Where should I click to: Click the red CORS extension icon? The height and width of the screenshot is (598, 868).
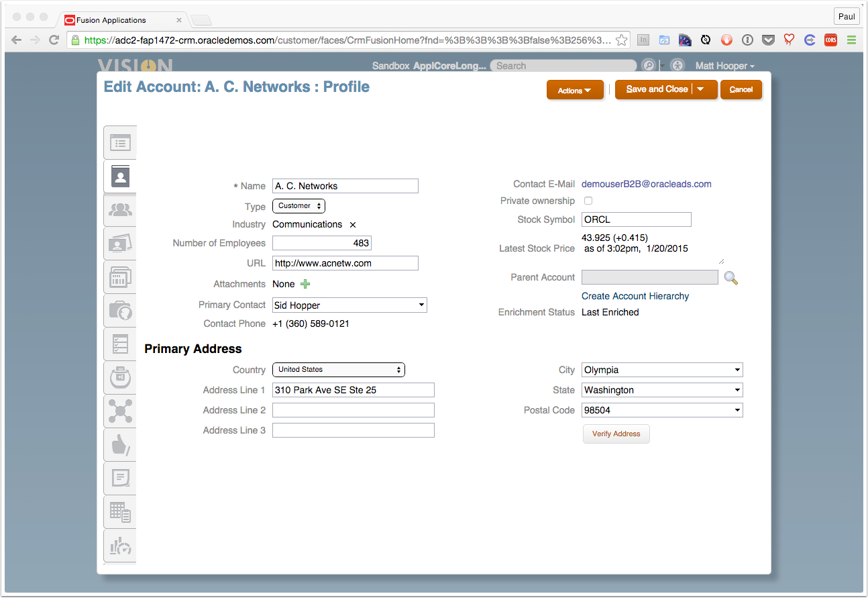(830, 40)
